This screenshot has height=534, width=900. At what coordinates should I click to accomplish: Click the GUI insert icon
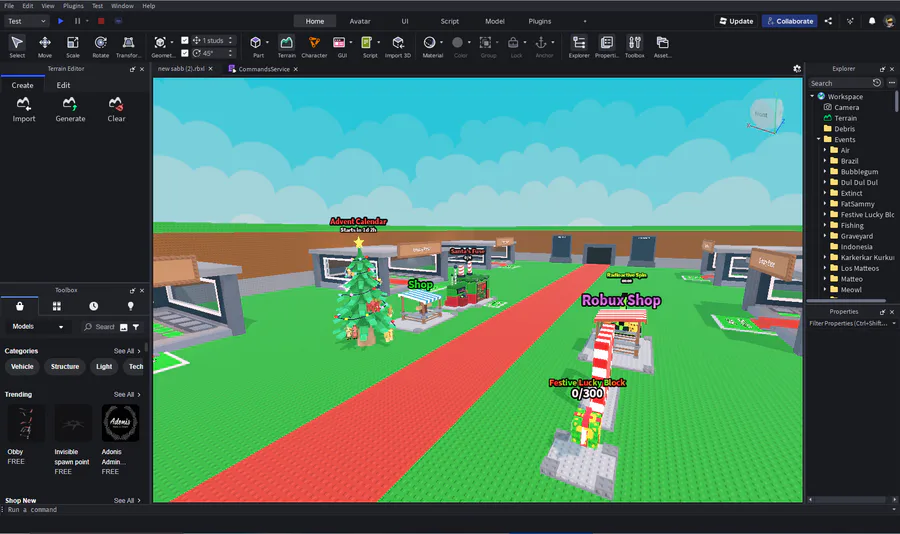click(340, 43)
